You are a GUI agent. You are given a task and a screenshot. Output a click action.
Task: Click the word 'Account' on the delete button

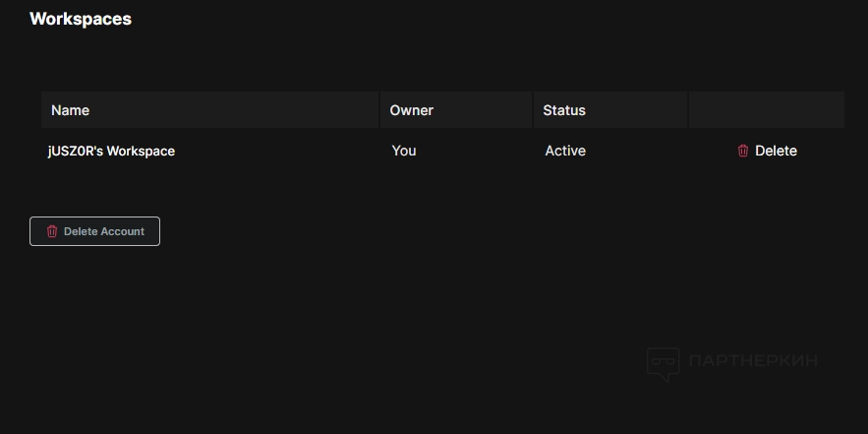pos(123,232)
